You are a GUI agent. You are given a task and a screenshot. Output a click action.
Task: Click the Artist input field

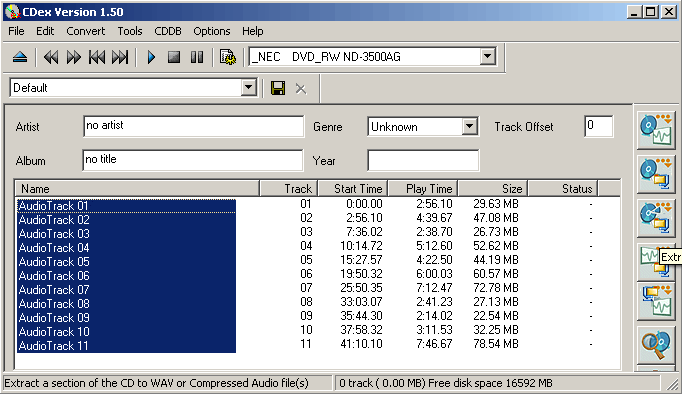(193, 126)
